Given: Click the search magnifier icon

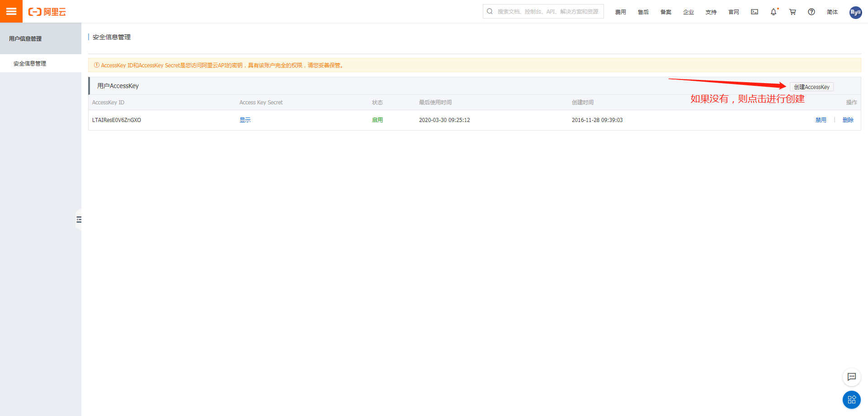Looking at the screenshot, I should tap(490, 11).
